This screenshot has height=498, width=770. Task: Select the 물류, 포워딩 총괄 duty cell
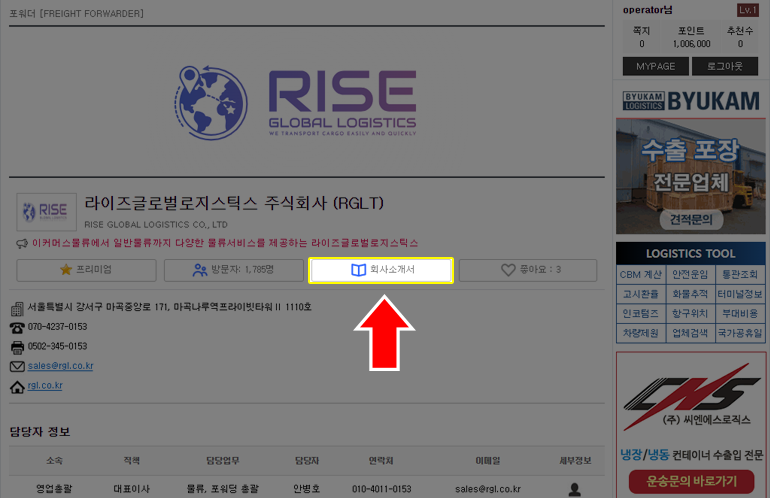pos(222,489)
